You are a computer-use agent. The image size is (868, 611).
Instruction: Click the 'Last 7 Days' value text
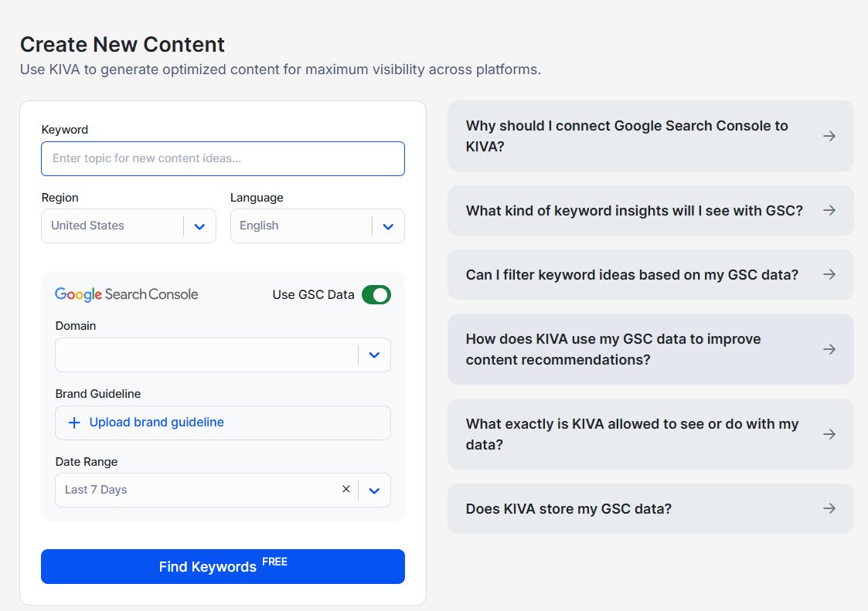(x=96, y=490)
